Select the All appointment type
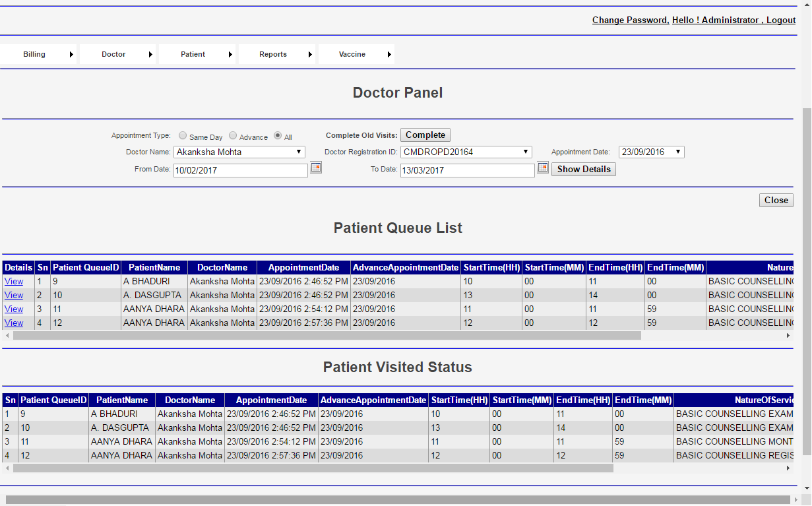 point(278,135)
